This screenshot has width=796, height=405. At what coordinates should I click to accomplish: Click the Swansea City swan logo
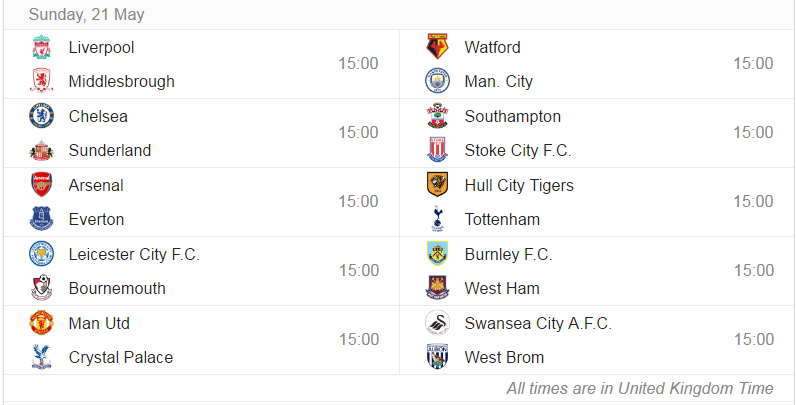pos(437,323)
